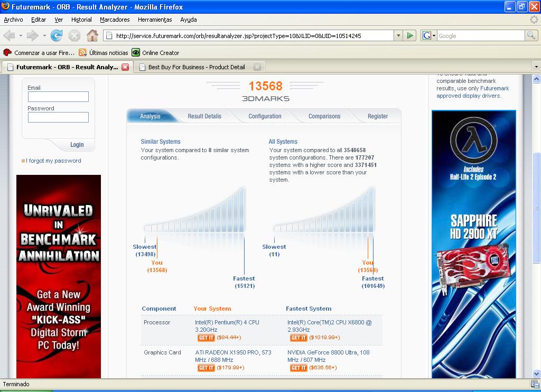Viewport: 541px width, 392px height.
Task: Open the Google search engine selector
Action: (429, 35)
